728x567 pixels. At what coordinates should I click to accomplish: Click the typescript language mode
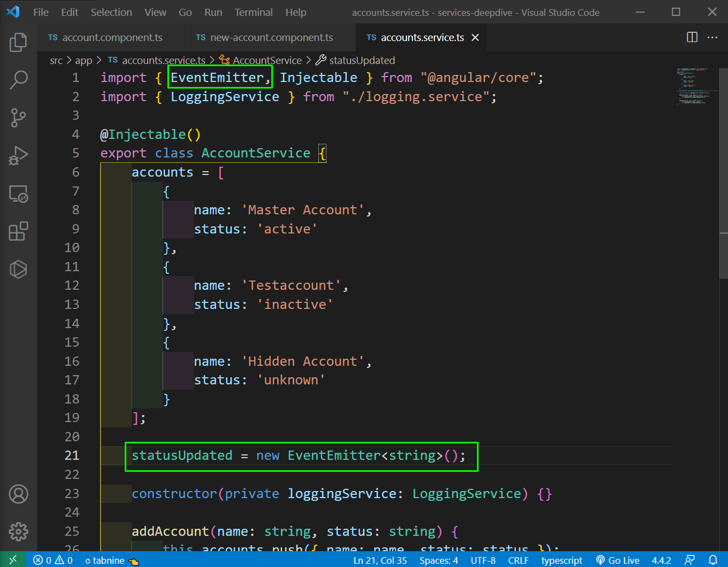point(562,560)
